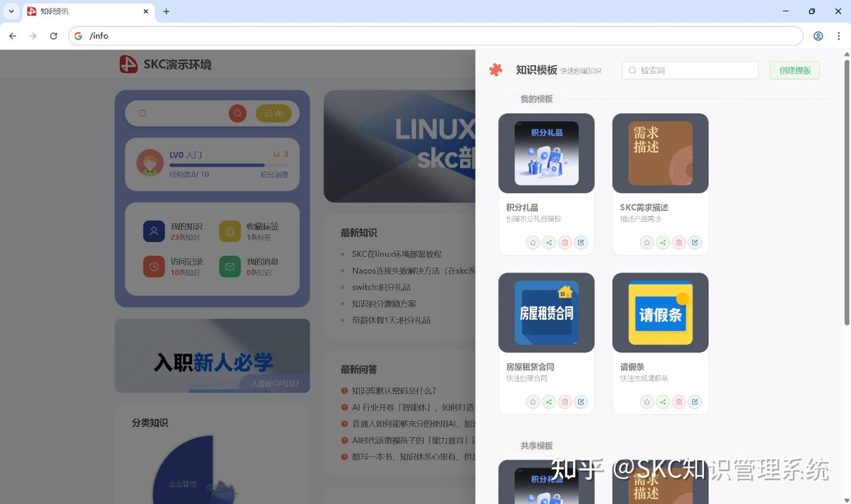Favorite the SKC需求描述 template
851x504 pixels.
tap(647, 242)
